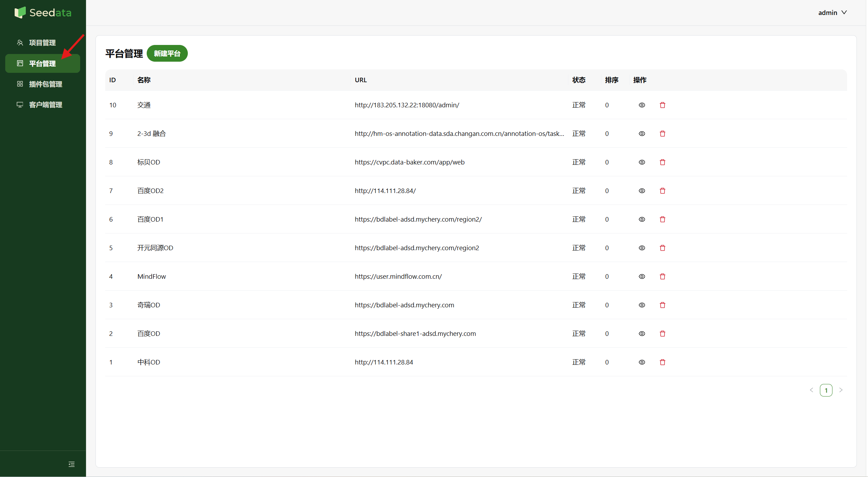The width and height of the screenshot is (868, 477).
Task: Click eye icon for 中科OD row
Action: point(642,362)
